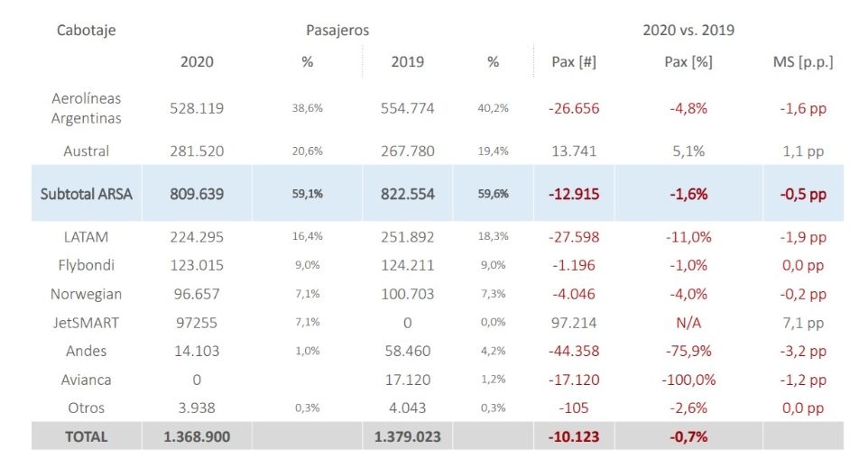
Task: Select the Andes row label
Action: pos(86,351)
